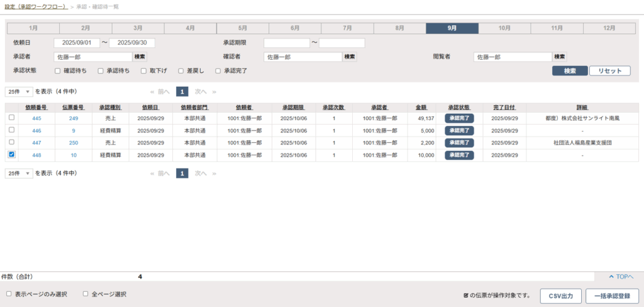Open request number 446 link
This screenshot has height=307, width=644.
pyautogui.click(x=36, y=130)
